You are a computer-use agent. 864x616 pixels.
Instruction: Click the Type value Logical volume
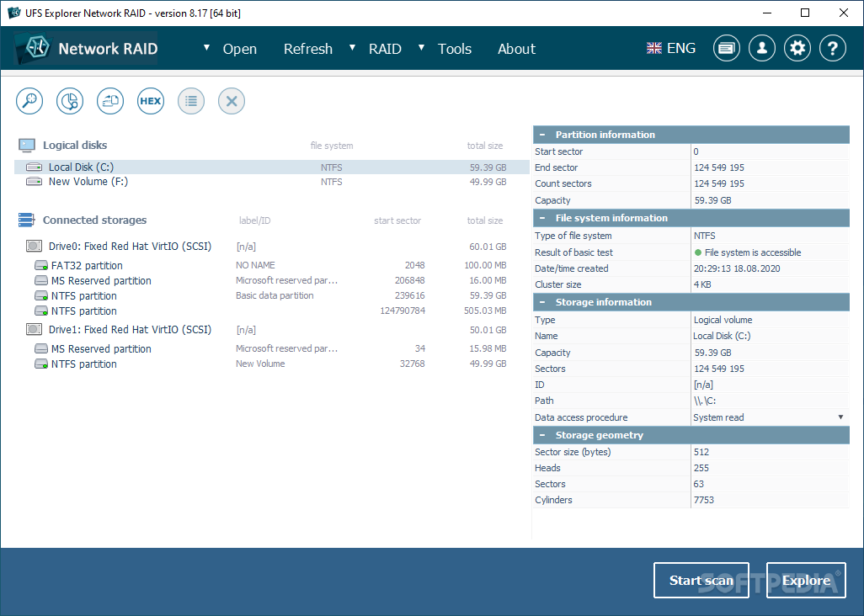coord(723,320)
